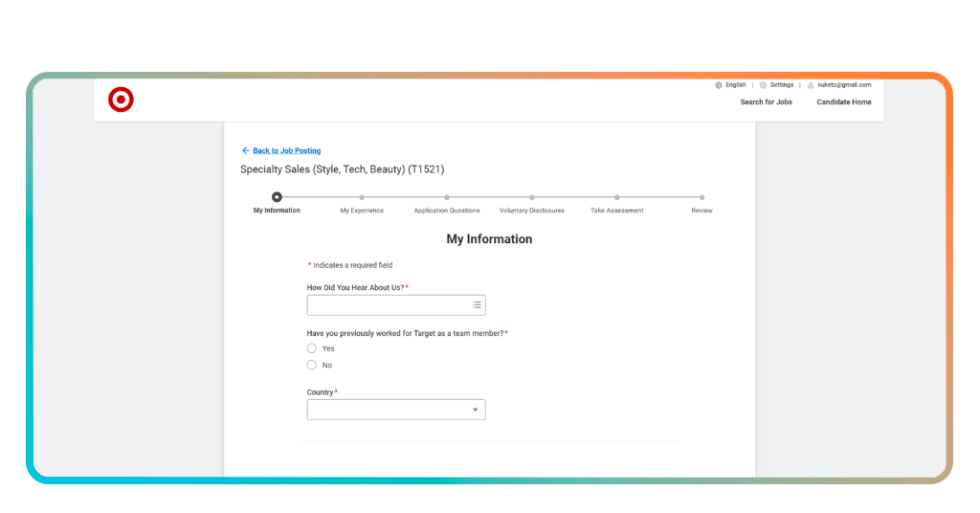Open the Country dropdown

click(396, 410)
